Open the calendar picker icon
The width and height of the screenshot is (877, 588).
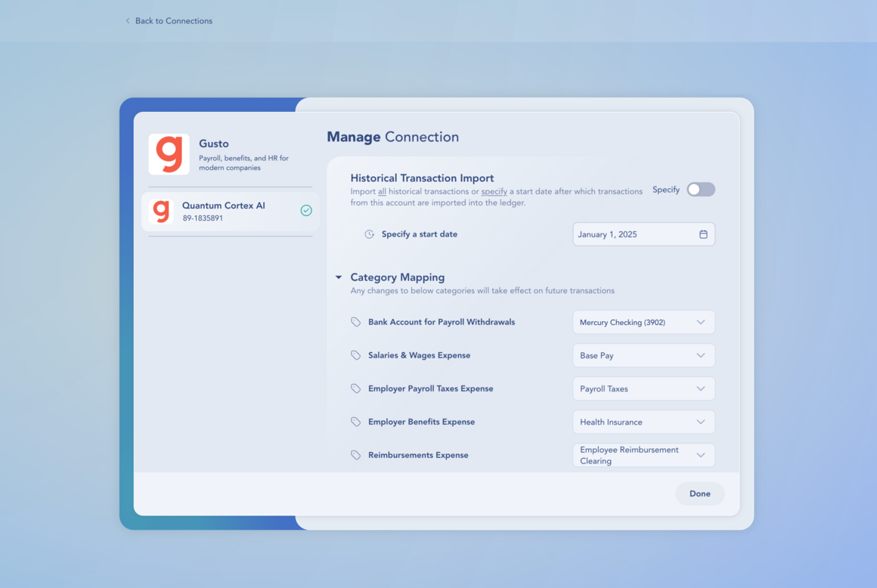703,234
